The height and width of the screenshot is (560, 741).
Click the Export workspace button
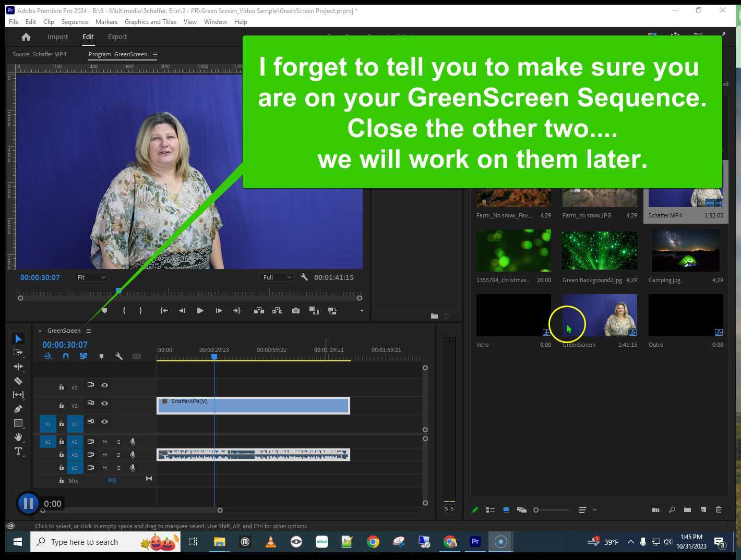tap(117, 37)
